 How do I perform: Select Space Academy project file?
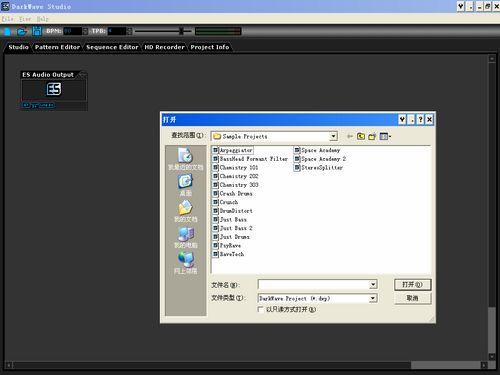pos(317,150)
